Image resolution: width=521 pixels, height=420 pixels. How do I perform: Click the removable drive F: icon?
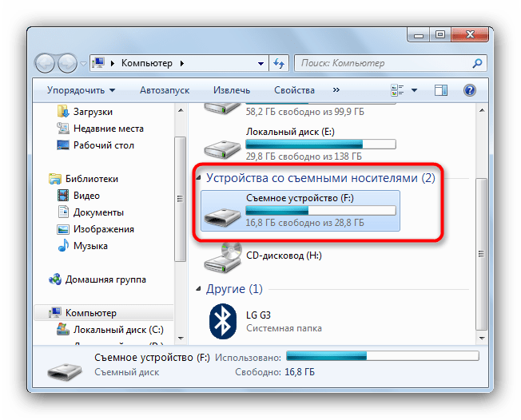222,217
